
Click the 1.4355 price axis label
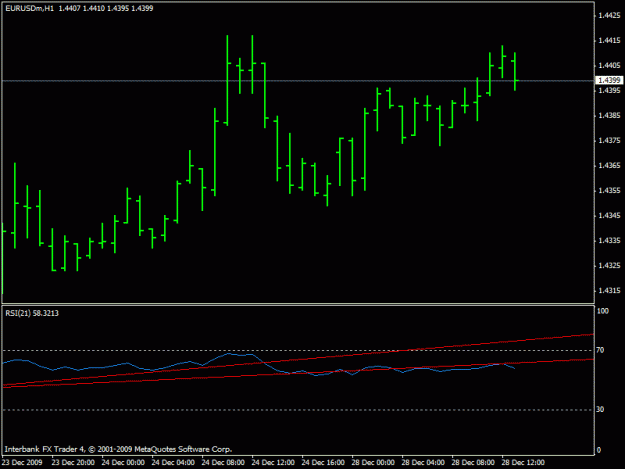[x=609, y=191]
